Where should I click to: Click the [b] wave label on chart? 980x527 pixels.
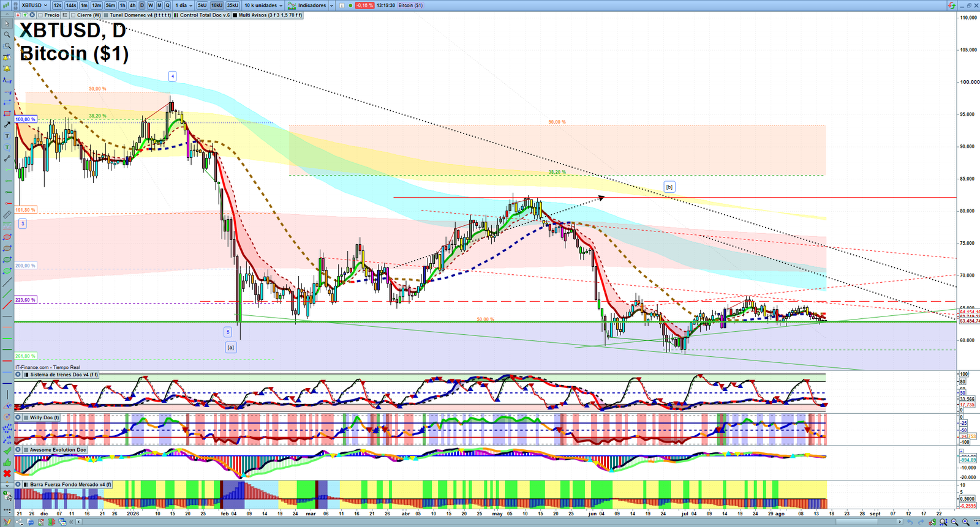(x=669, y=187)
